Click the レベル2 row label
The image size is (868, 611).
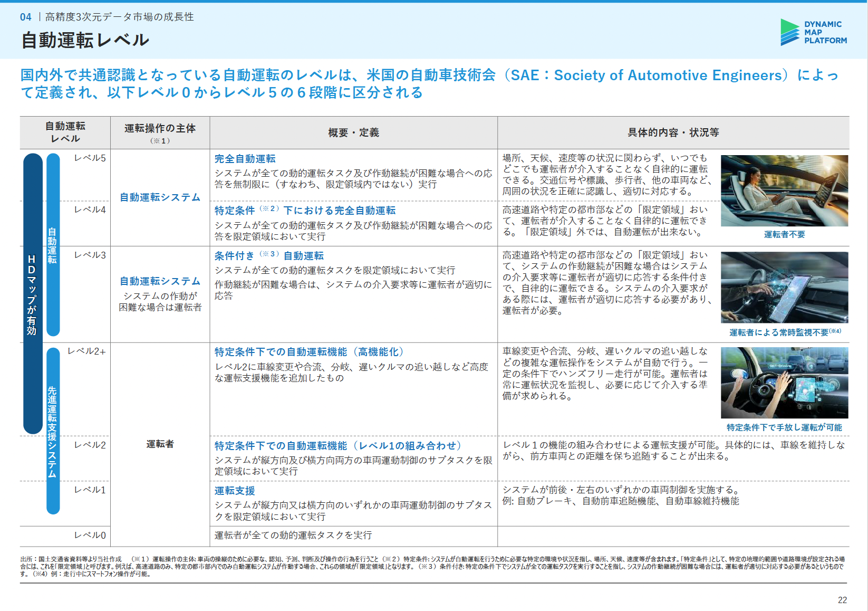[90, 445]
